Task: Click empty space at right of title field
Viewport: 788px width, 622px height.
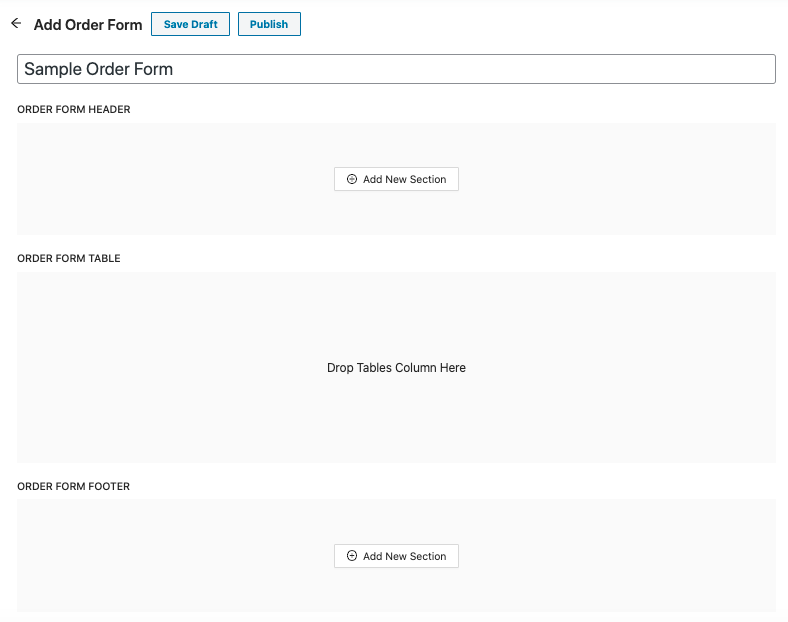Action: (600, 69)
